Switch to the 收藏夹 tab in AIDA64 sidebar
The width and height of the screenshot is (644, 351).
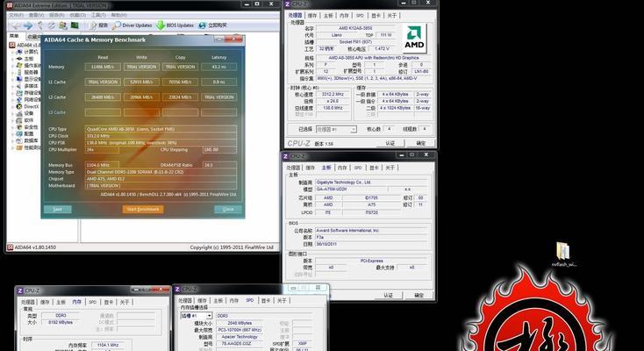click(x=32, y=37)
